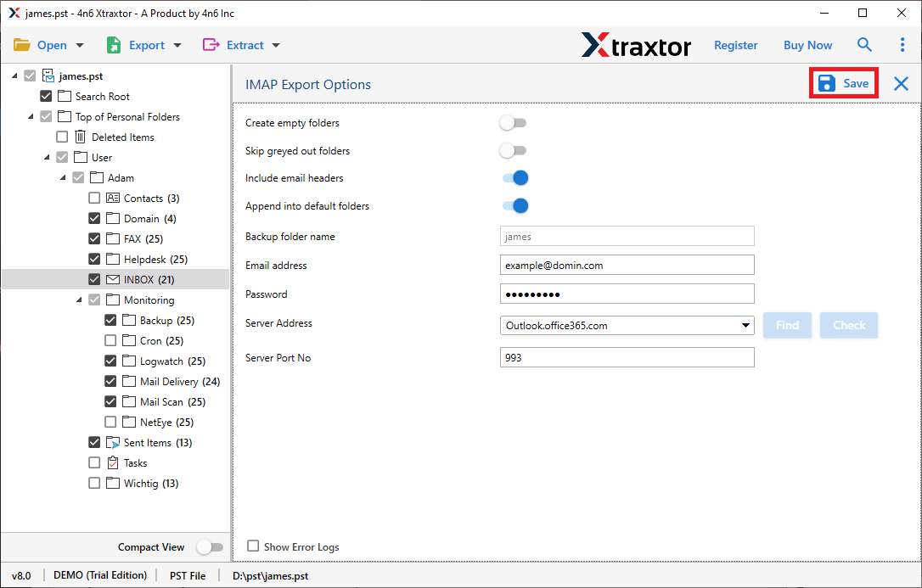The height and width of the screenshot is (588, 922).
Task: Click the FAX folder icon
Action: click(x=112, y=238)
